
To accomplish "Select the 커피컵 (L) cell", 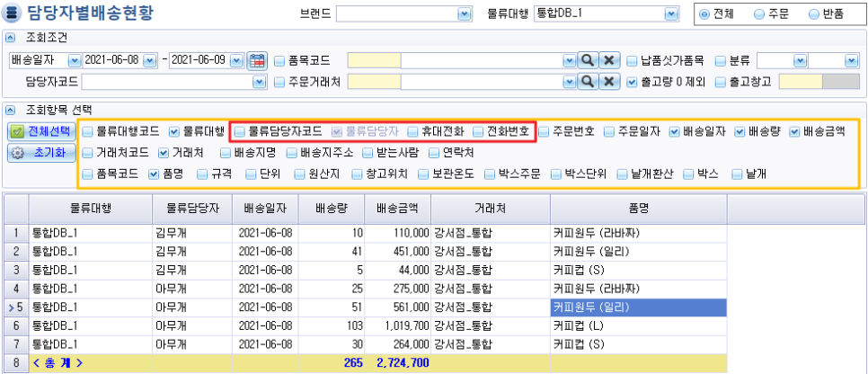I will 638,325.
